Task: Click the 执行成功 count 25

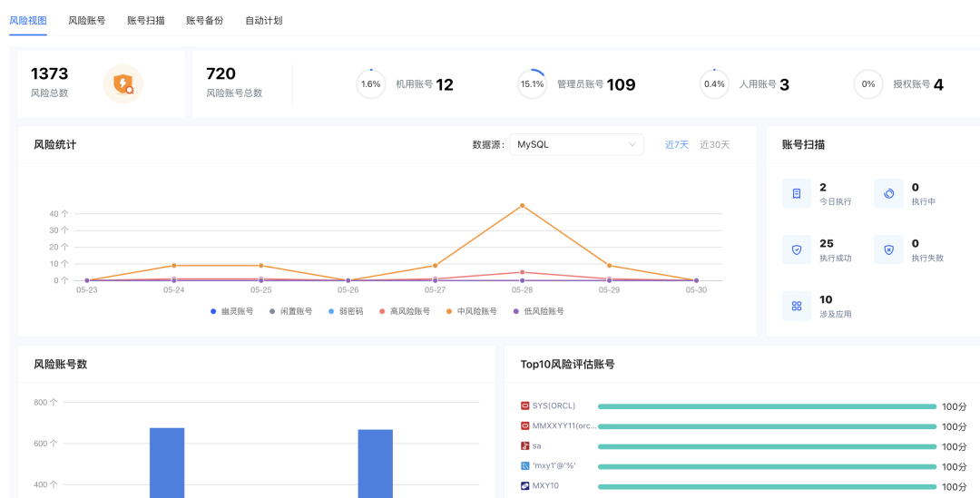Action: (x=827, y=244)
